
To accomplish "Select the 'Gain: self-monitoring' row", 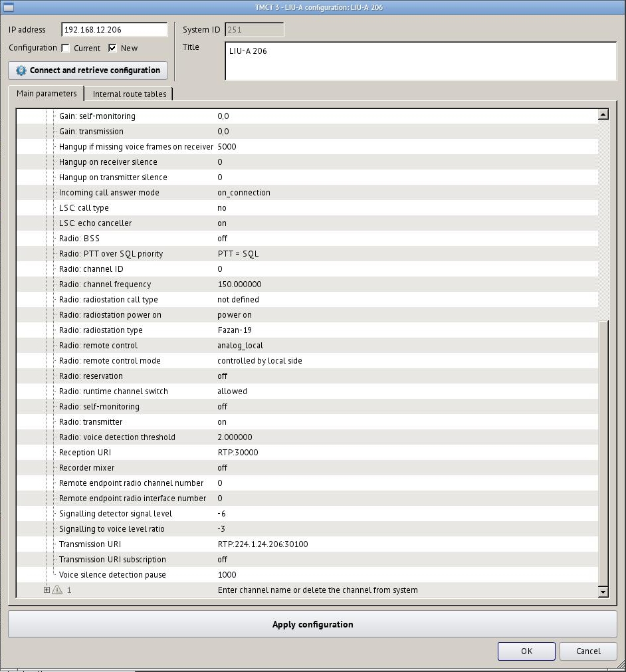I will coord(307,116).
